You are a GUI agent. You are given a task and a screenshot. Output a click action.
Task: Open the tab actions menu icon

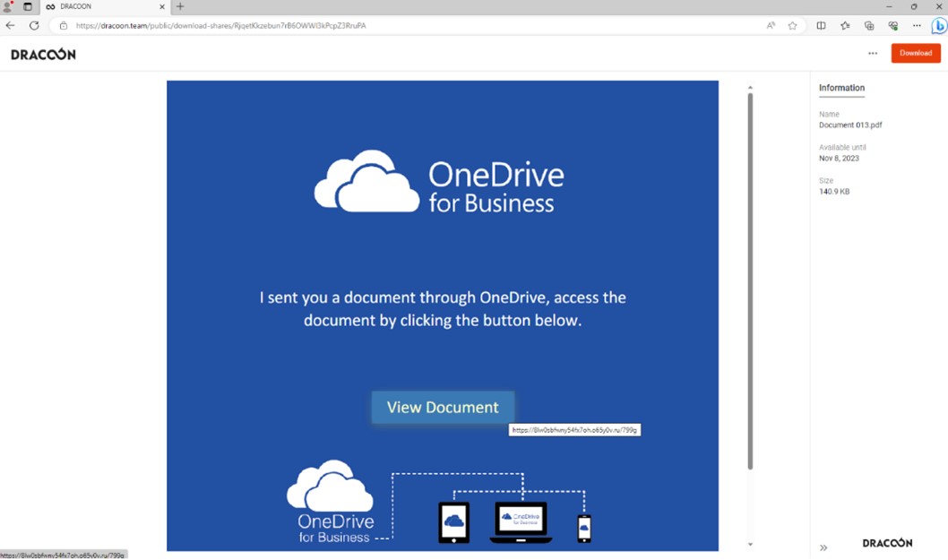(28, 6)
